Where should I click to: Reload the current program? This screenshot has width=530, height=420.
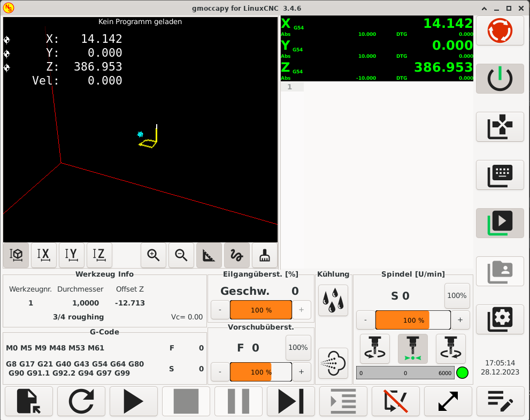click(81, 401)
